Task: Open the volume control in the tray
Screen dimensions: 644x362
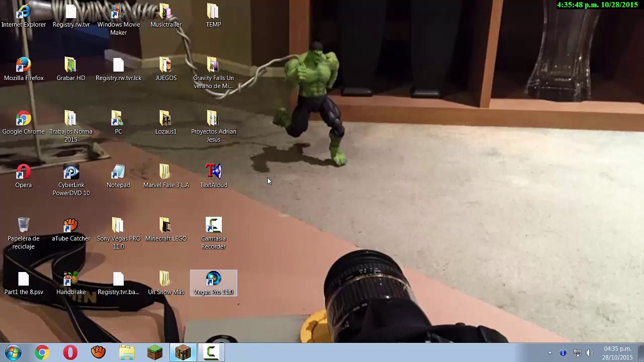Action: pos(590,353)
